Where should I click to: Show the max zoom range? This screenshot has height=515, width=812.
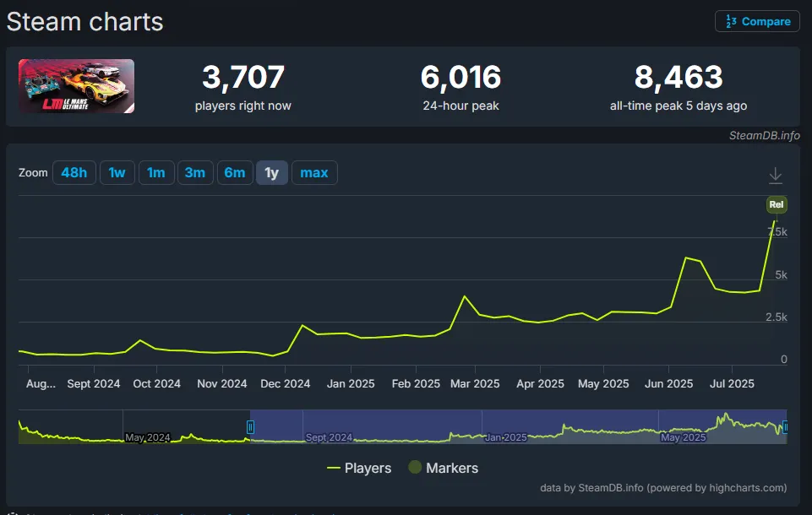314,173
